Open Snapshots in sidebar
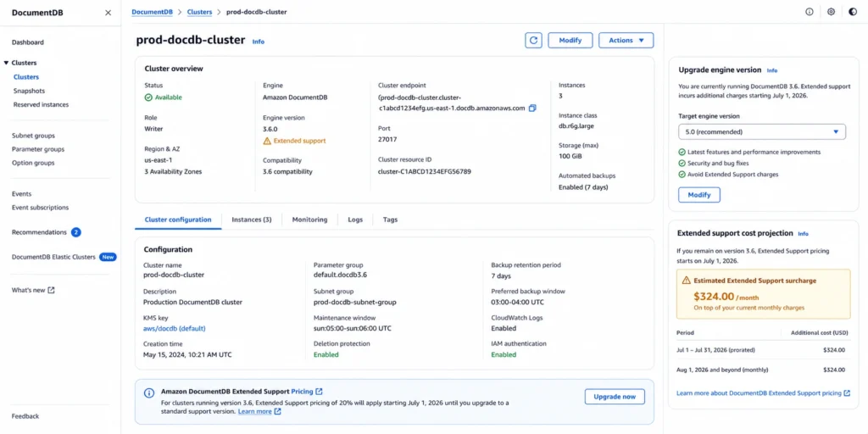 point(30,91)
